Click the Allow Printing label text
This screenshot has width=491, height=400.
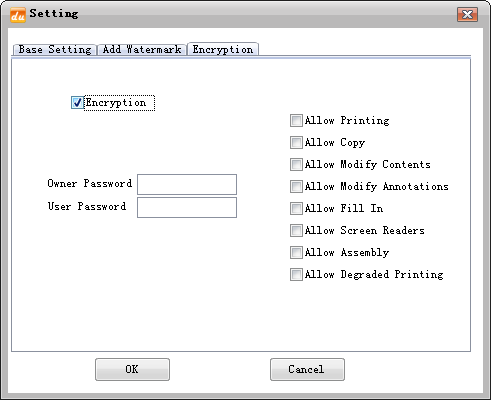tap(347, 120)
